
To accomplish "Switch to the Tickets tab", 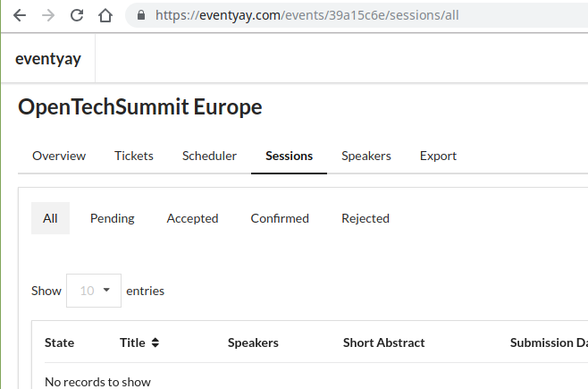I will pos(134,156).
